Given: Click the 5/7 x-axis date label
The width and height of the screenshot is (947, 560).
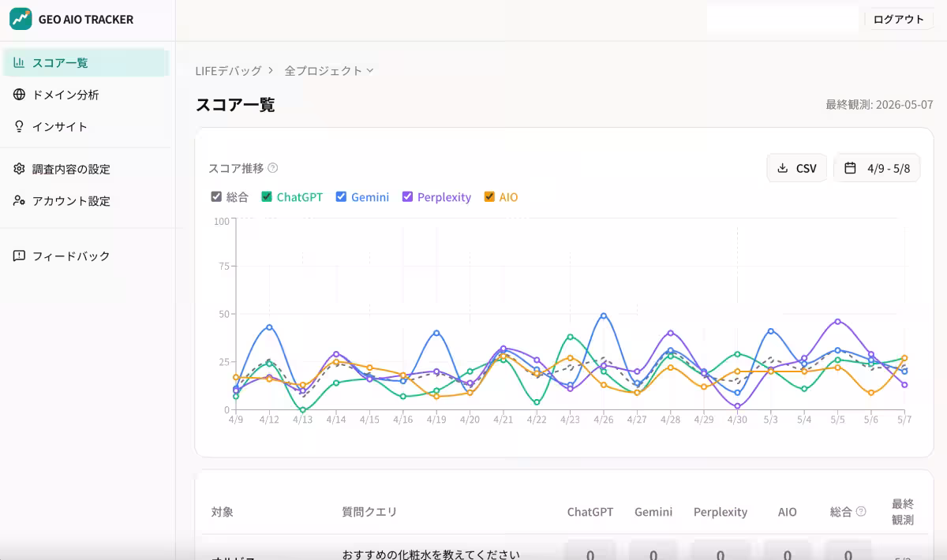Looking at the screenshot, I should pyautogui.click(x=904, y=420).
